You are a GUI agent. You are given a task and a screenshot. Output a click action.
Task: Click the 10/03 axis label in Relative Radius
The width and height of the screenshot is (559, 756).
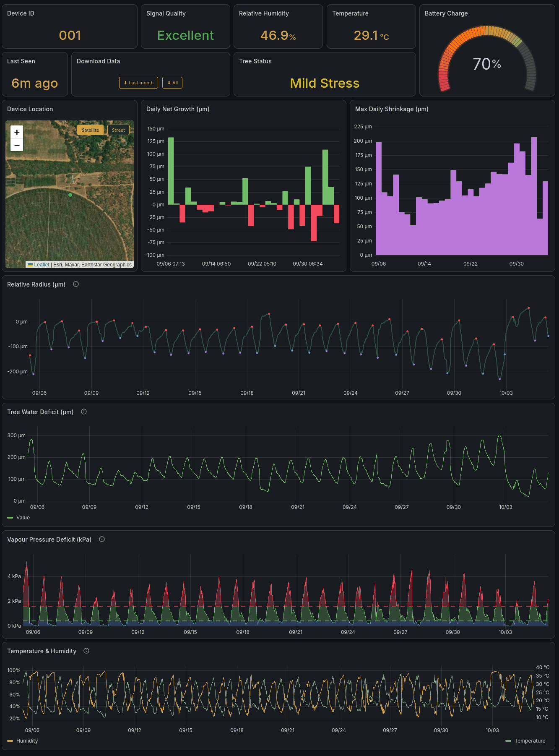coord(506,393)
